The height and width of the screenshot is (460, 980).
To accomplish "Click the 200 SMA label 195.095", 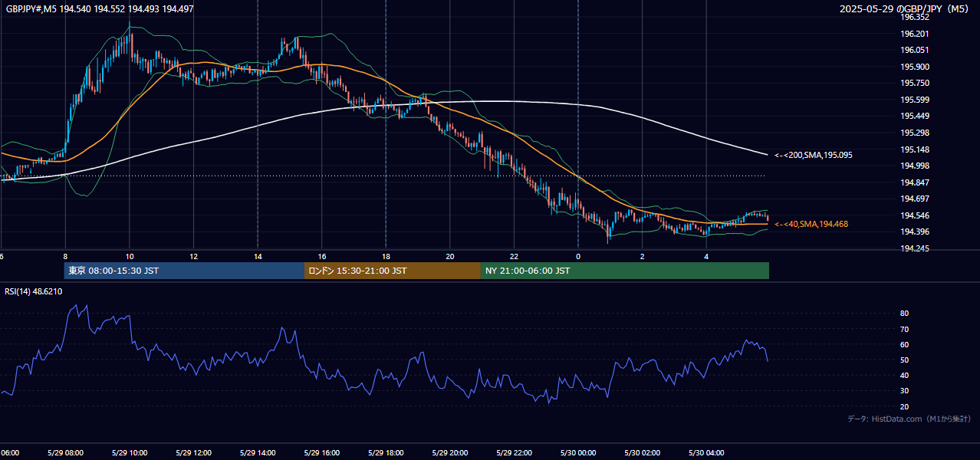I will 814,155.
